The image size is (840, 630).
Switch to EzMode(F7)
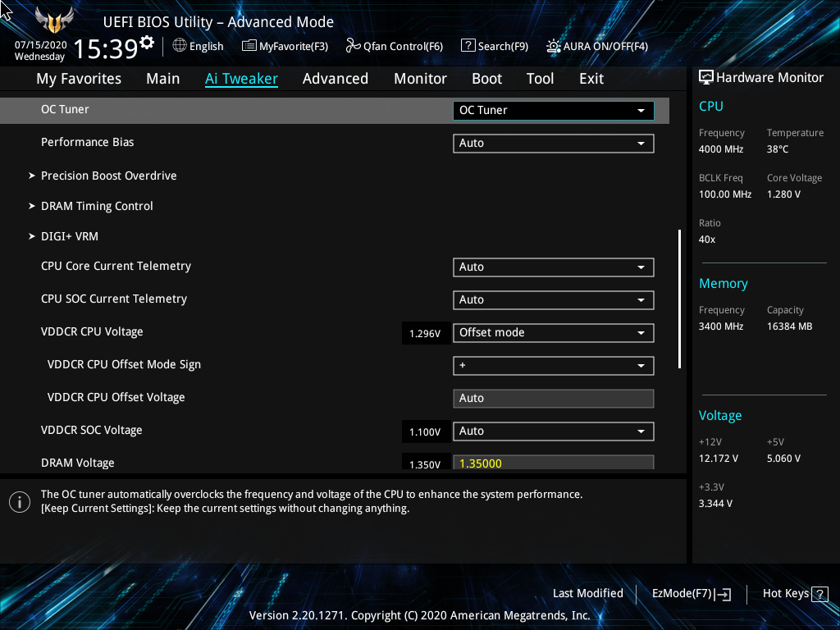[692, 594]
